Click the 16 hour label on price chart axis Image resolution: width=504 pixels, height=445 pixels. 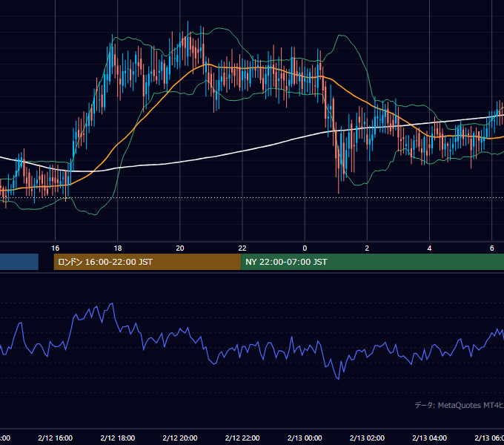point(56,248)
